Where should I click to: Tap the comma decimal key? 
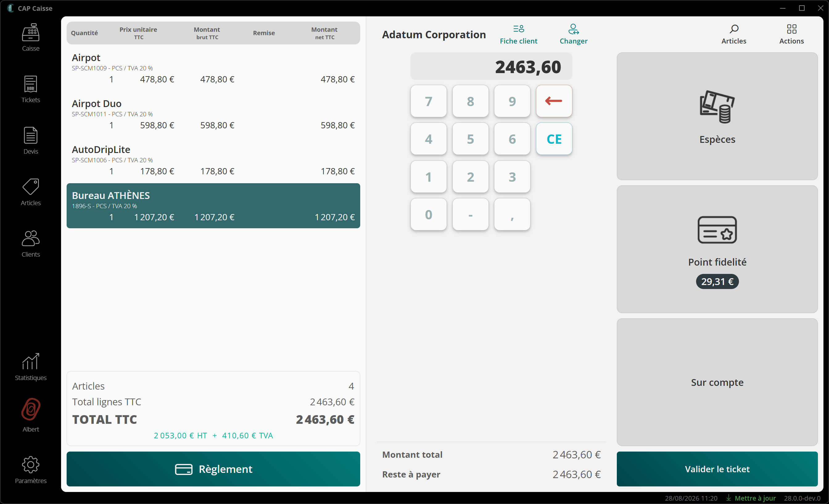[x=512, y=214]
